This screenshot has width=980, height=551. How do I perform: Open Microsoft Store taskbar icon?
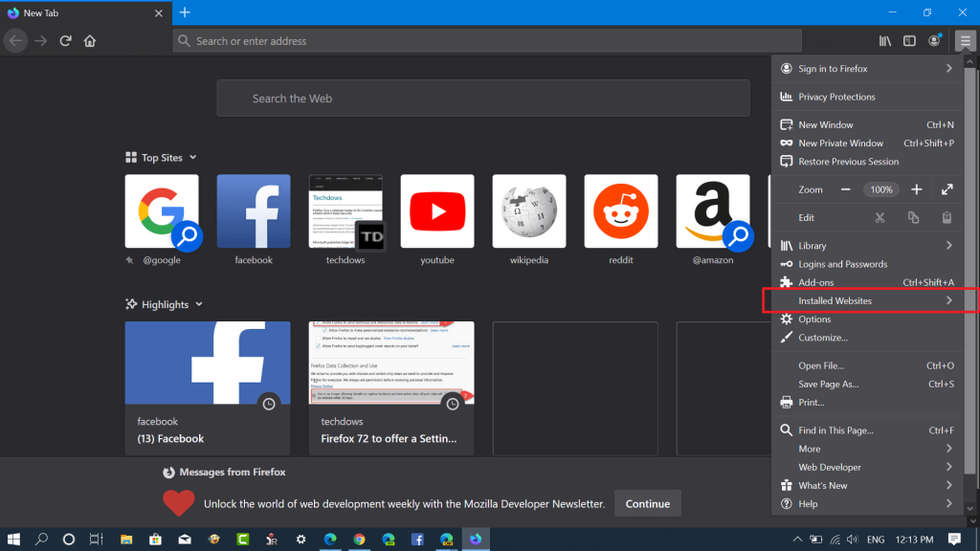click(x=155, y=540)
